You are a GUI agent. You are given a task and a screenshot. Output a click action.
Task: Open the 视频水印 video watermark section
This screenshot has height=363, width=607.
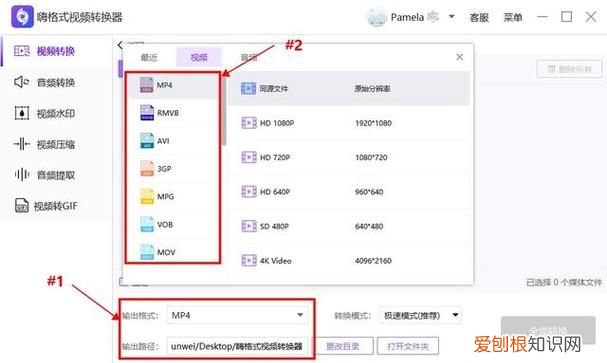44,113
